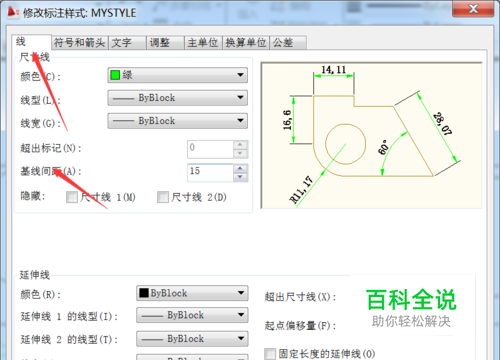This screenshot has width=500, height=360.
Task: Open the 主单位 tab
Action: tap(203, 43)
